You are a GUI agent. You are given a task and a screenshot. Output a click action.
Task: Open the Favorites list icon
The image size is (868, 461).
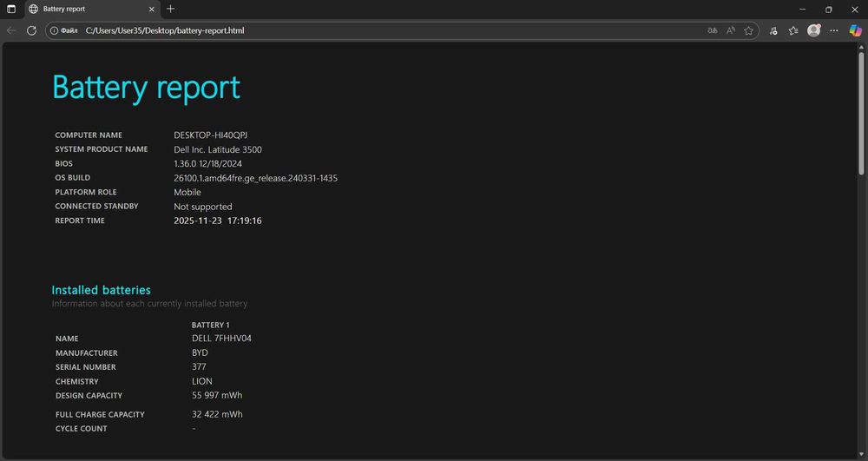click(x=793, y=30)
